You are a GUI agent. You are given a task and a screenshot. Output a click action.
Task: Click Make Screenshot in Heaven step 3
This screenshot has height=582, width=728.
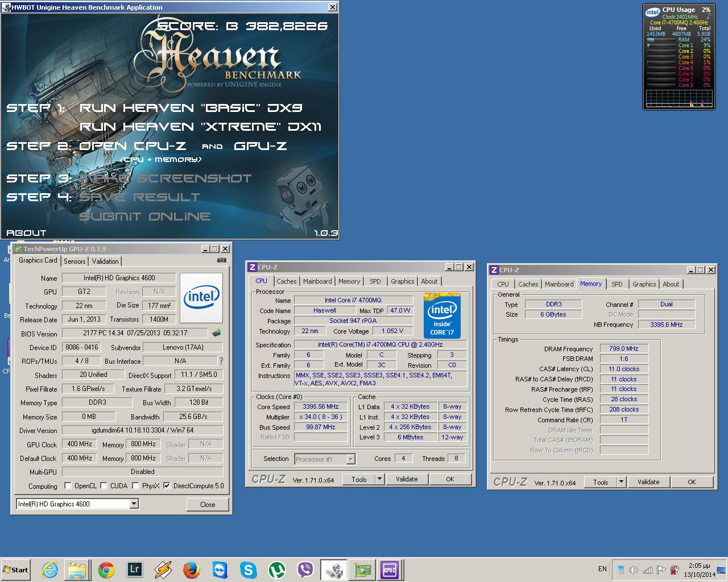pyautogui.click(x=165, y=178)
